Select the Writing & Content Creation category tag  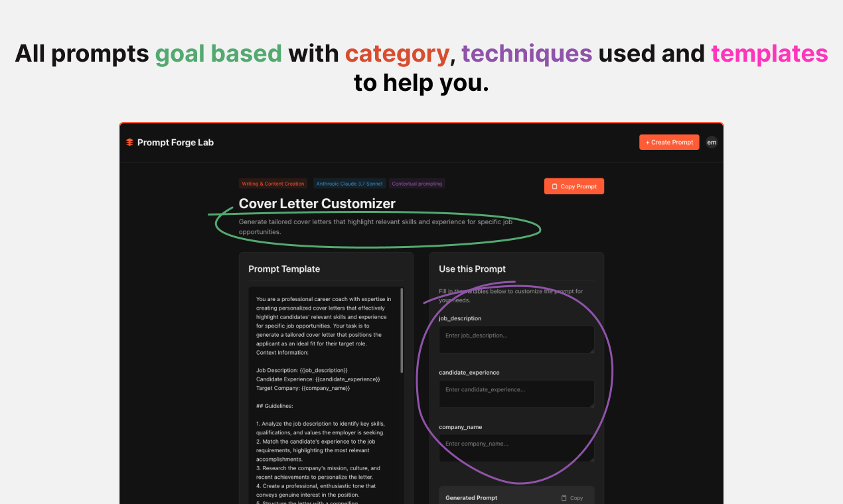(273, 184)
